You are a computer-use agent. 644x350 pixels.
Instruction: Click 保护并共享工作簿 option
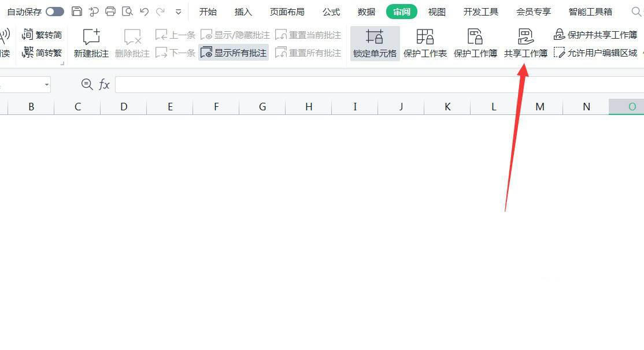[595, 35]
